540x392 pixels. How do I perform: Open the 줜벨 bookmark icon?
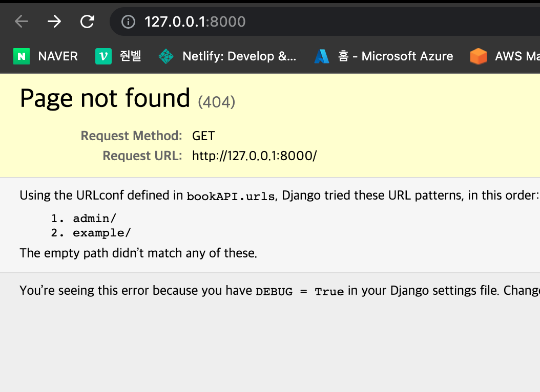pyautogui.click(x=103, y=56)
